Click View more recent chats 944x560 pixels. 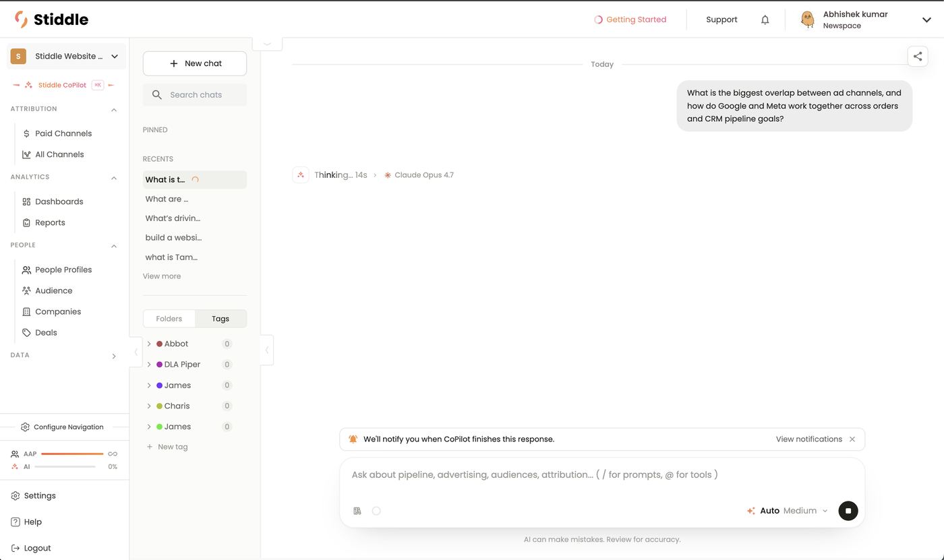[162, 276]
